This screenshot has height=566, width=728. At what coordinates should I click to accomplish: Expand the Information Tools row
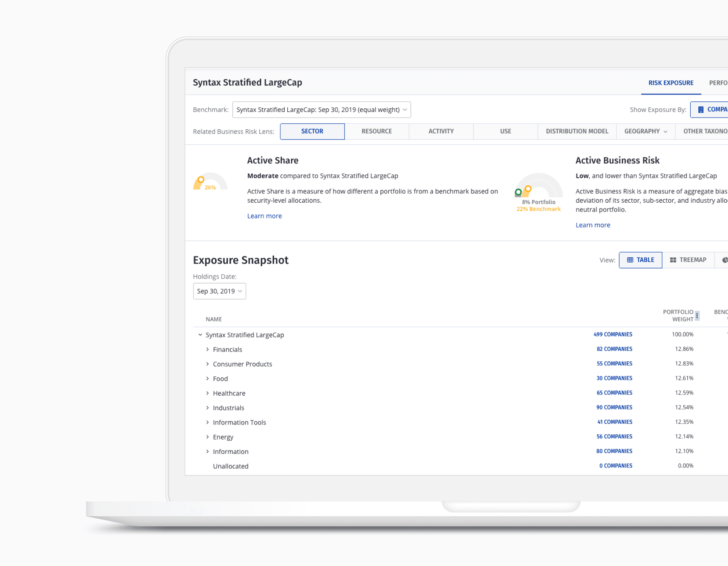[207, 422]
